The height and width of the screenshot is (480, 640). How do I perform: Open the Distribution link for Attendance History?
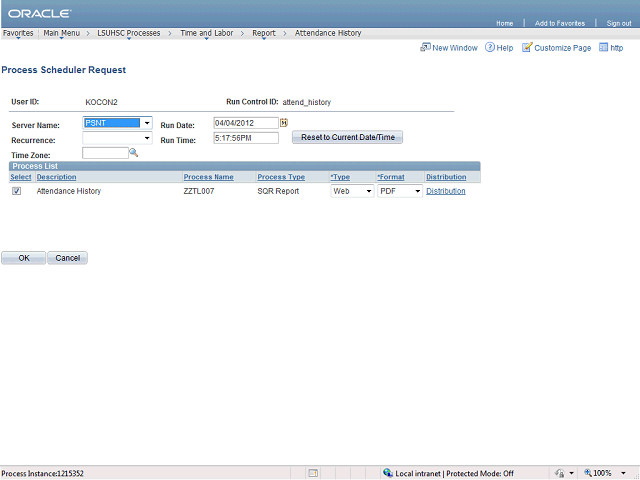coord(446,191)
